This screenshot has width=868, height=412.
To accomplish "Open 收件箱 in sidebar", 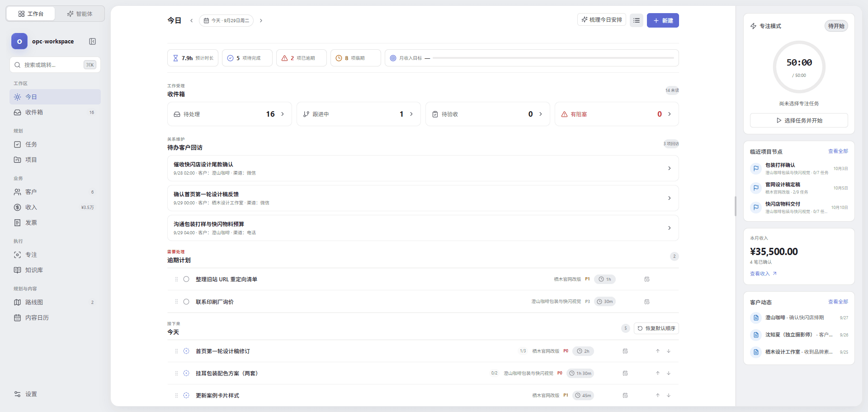I will [55, 112].
